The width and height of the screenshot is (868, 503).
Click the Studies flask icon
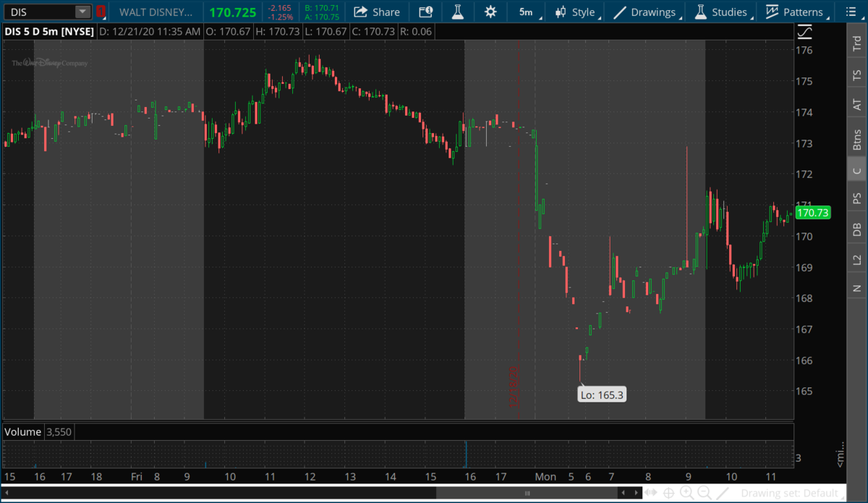[700, 12]
